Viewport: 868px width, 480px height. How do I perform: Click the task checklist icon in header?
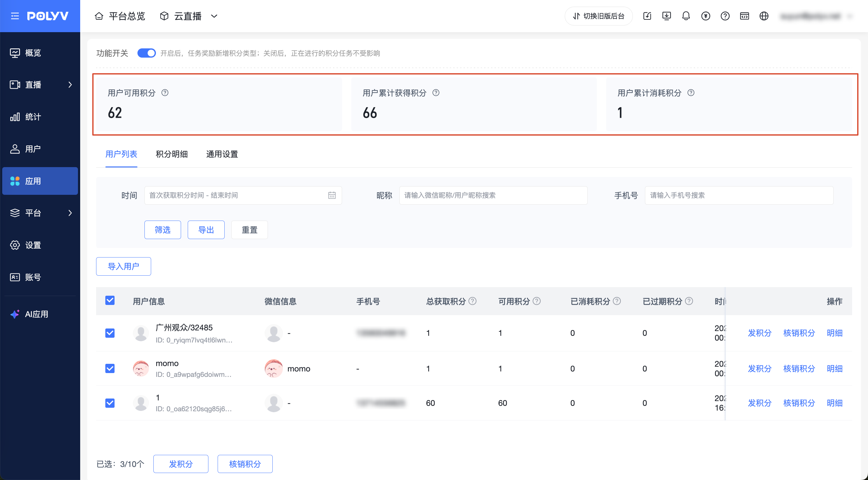[647, 16]
